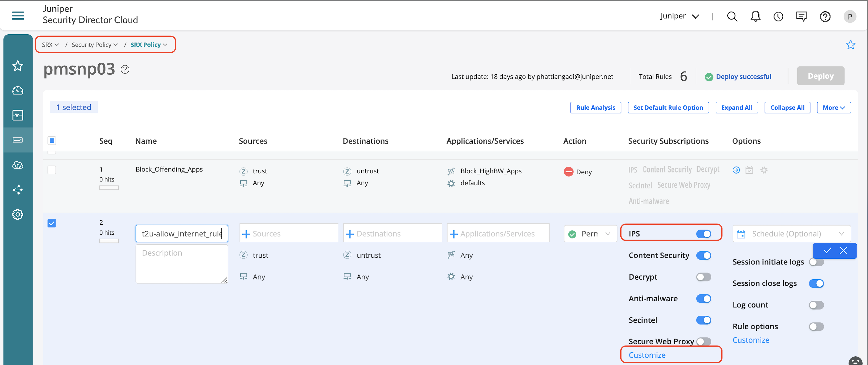Expand the More dropdown button

834,108
